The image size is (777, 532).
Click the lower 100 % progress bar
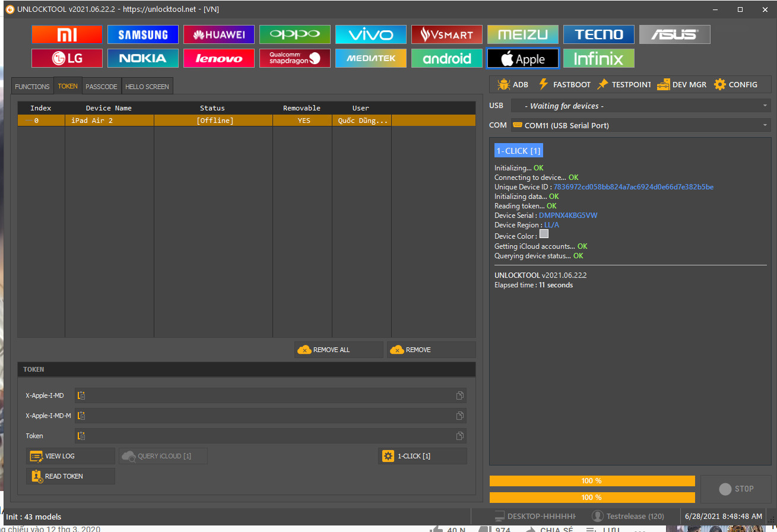click(592, 497)
